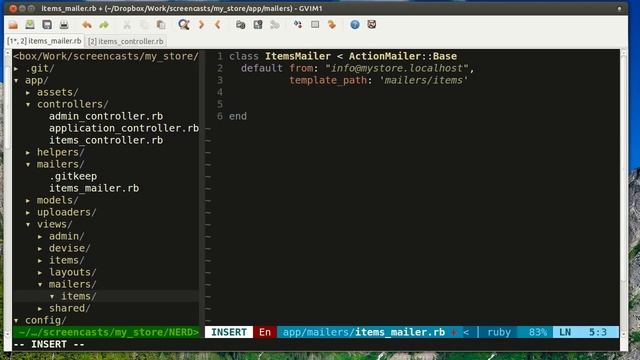640x360 pixels.
Task: Click the my_store root path in NERDTree
Action: 106,56
